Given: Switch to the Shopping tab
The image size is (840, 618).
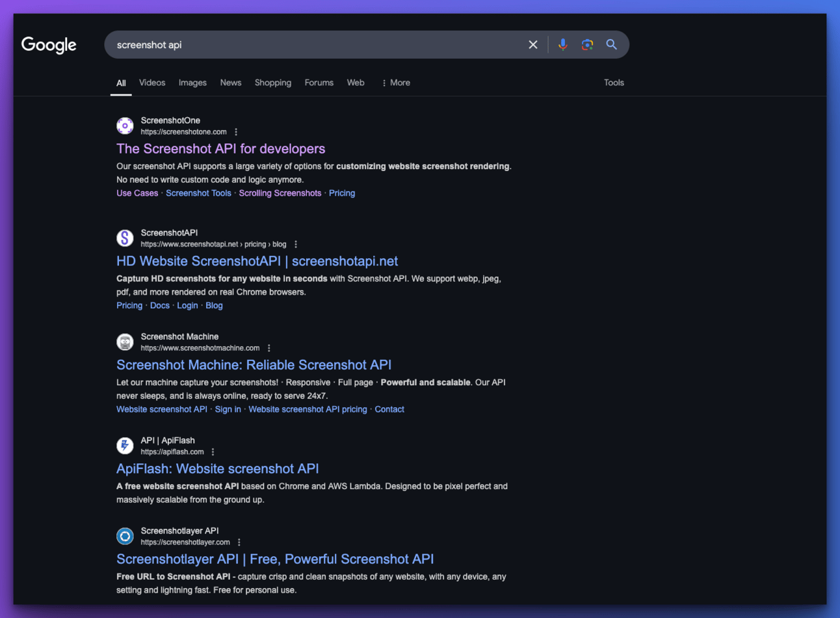Looking at the screenshot, I should (x=273, y=83).
